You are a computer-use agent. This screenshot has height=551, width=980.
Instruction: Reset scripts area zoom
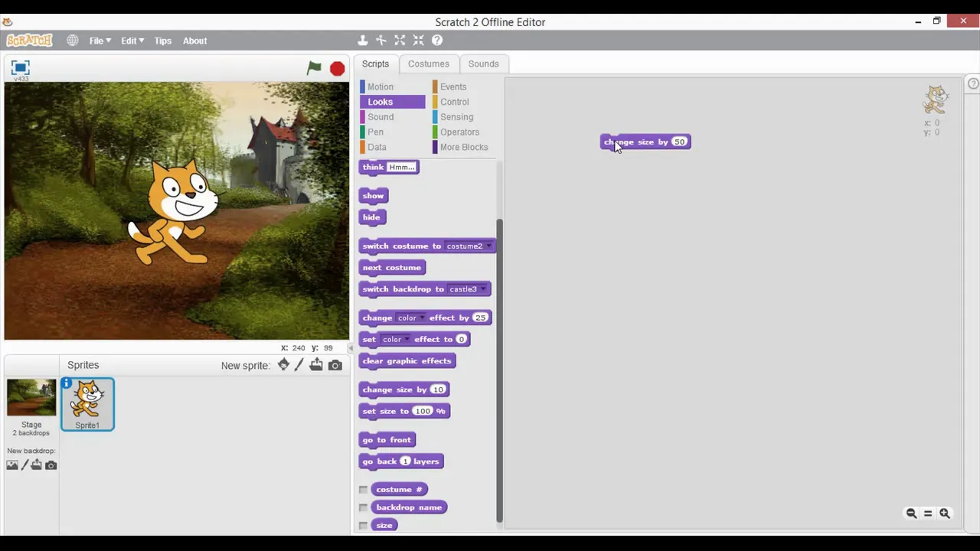(x=928, y=514)
